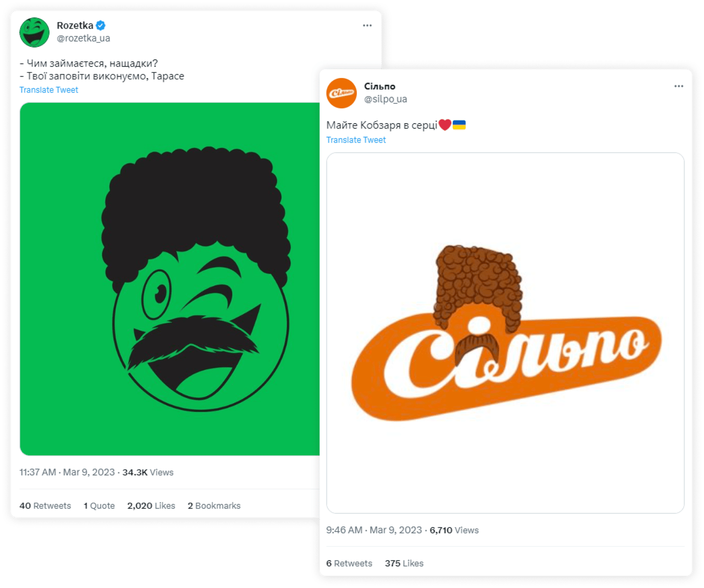704x588 pixels.
Task: Open the green Rozetka mascot image
Action: coord(169,279)
